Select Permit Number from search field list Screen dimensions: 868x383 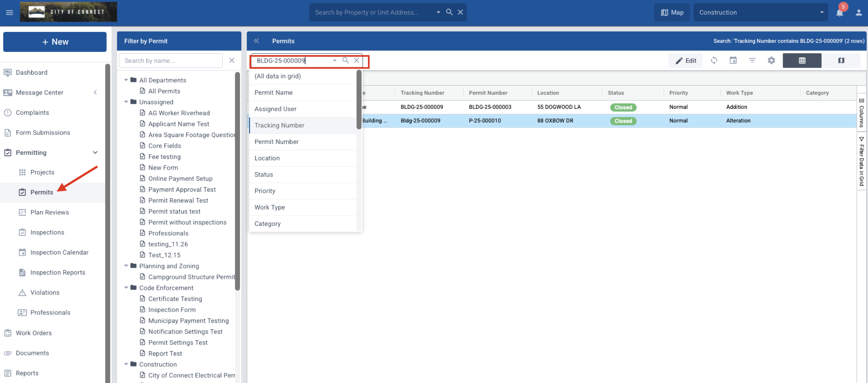[x=276, y=142]
